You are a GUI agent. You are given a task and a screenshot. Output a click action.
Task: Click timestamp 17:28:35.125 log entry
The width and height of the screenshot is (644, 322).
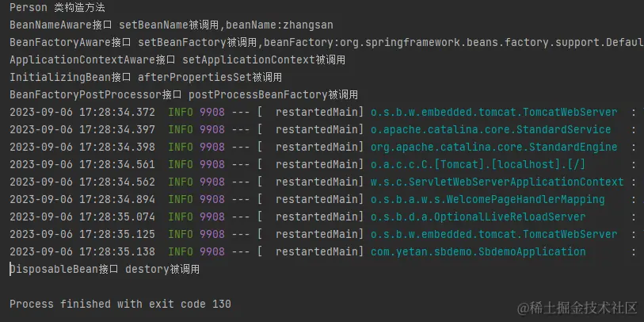[82, 235]
